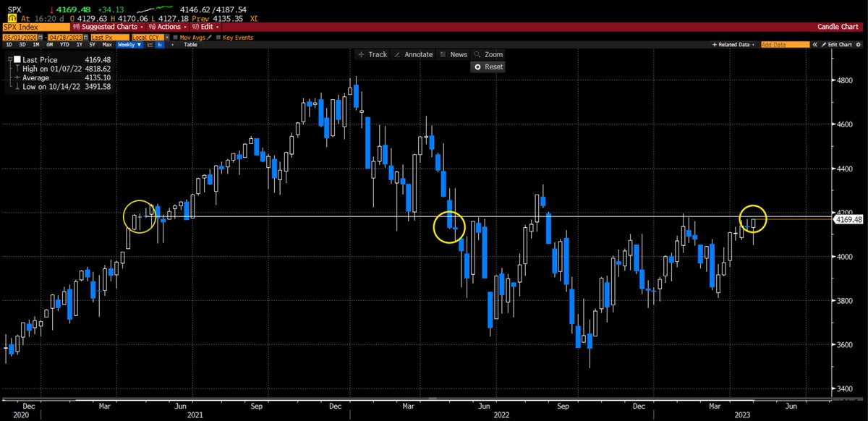Select the 1Y time range

(x=79, y=45)
